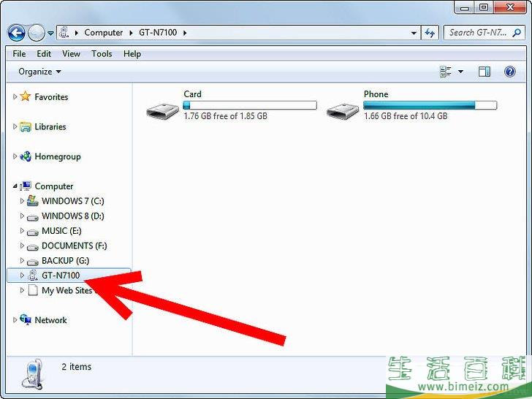Click the change view icon

pyautogui.click(x=446, y=72)
